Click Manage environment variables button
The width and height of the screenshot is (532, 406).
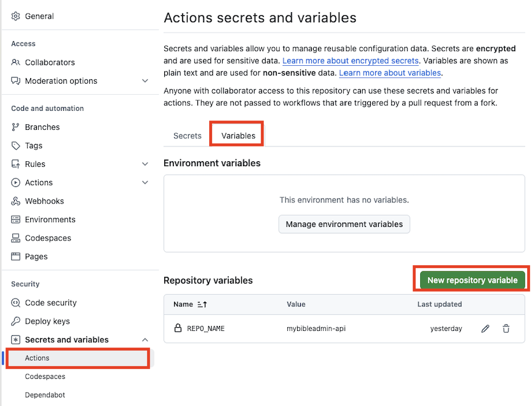point(344,224)
